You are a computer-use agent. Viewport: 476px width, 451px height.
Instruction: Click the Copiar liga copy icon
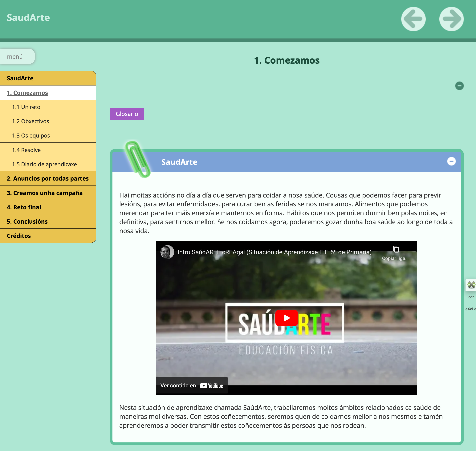click(396, 249)
